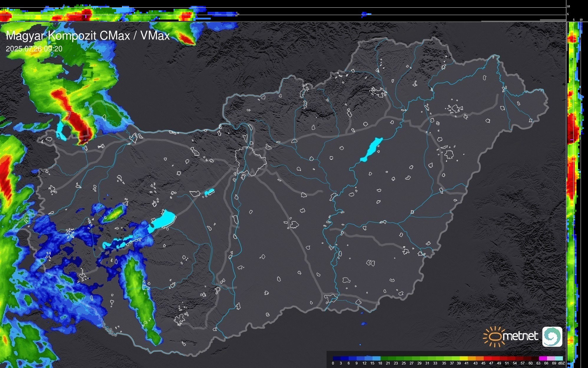Click the Budapest city outline

pyautogui.click(x=251, y=161)
